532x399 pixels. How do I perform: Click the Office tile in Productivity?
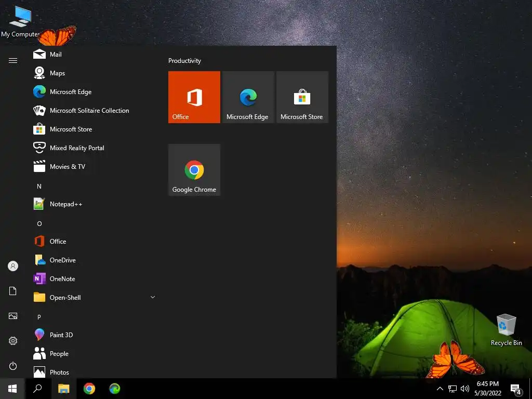194,97
